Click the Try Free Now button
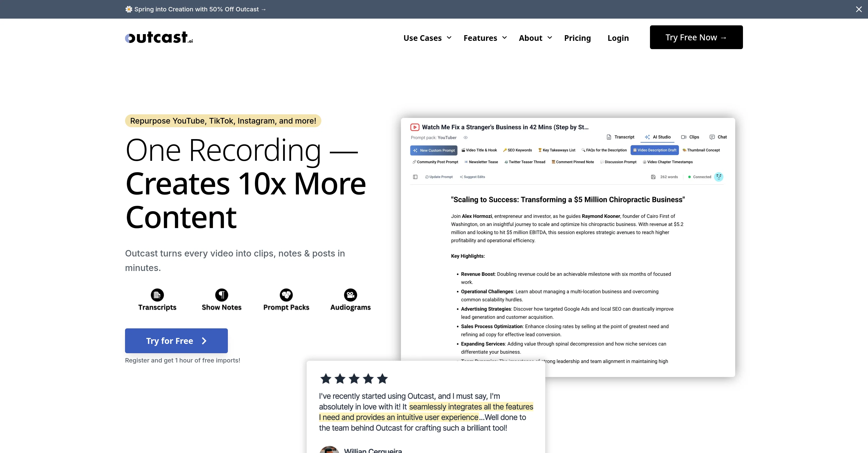The width and height of the screenshot is (868, 453). coord(696,37)
